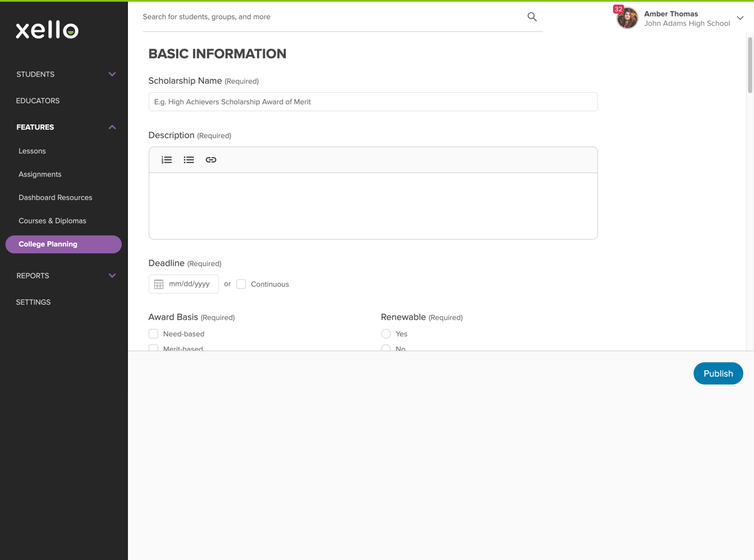Select College Planning in the sidebar
Viewport: 754px width, 560px height.
[x=63, y=244]
